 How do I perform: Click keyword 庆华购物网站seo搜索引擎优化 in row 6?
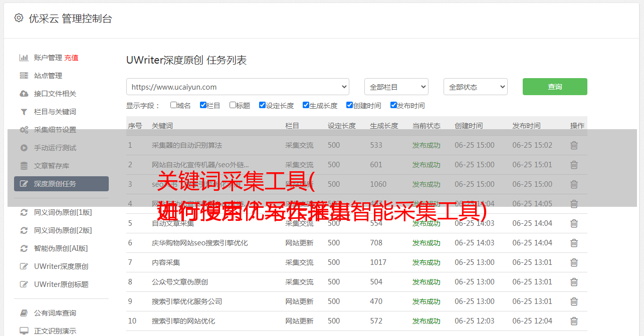click(199, 243)
